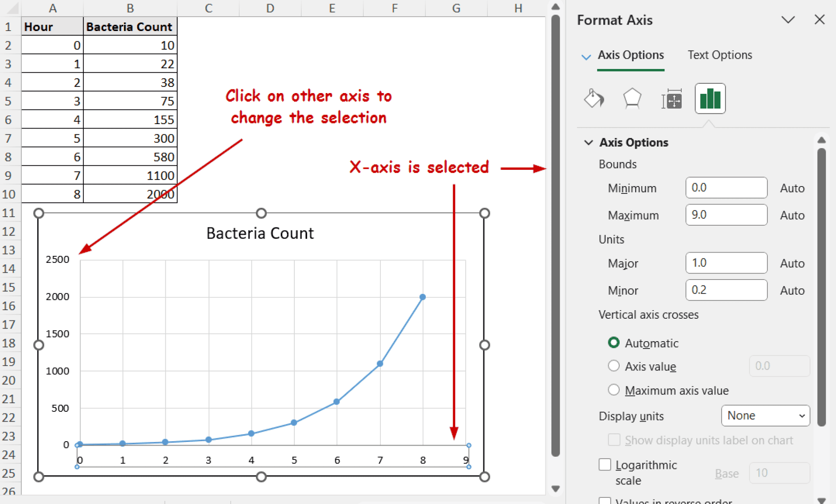Open the Display units dropdown
836x504 pixels.
click(x=765, y=415)
